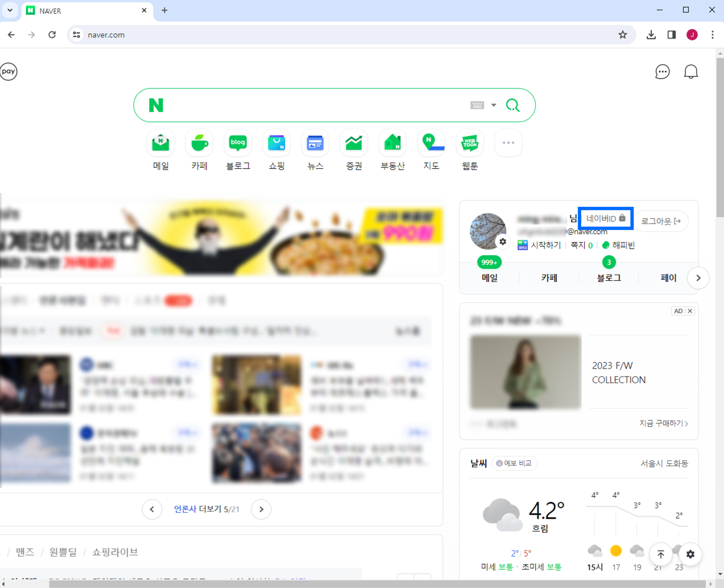Select the 메일 tab in profile box

click(489, 278)
